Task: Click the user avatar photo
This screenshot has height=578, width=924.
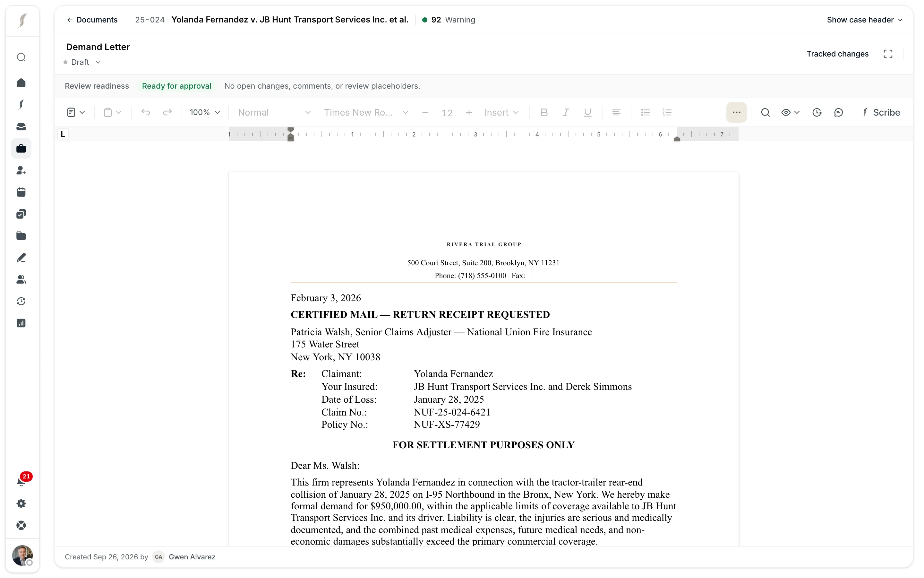Action: click(22, 555)
